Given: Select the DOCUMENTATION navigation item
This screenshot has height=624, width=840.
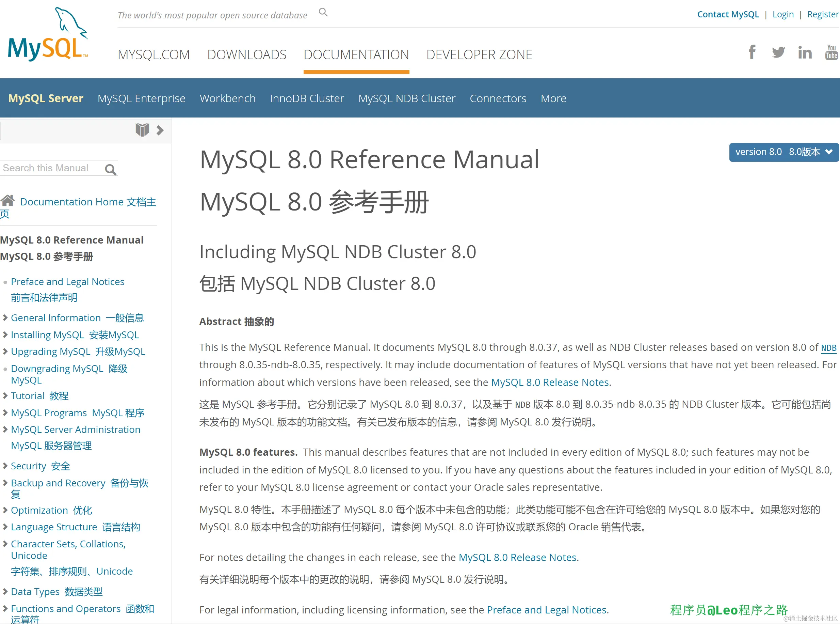Looking at the screenshot, I should click(356, 55).
